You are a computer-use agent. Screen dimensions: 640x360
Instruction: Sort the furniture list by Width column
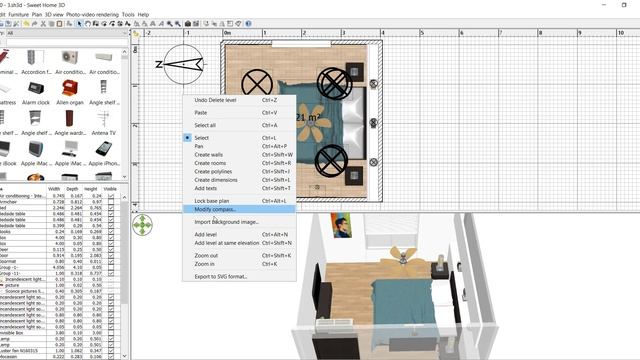[54, 189]
